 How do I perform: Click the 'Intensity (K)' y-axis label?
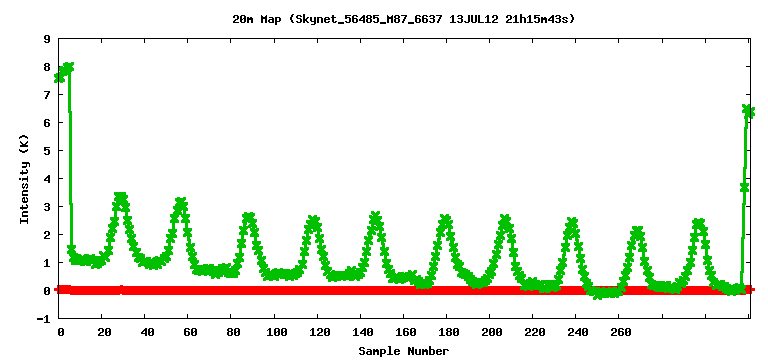pyautogui.click(x=24, y=178)
